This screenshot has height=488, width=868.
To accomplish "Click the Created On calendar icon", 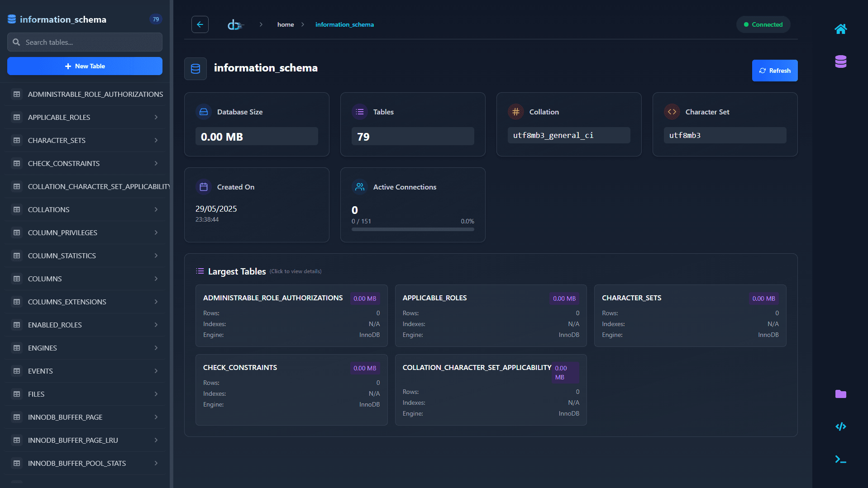I will [x=204, y=187].
